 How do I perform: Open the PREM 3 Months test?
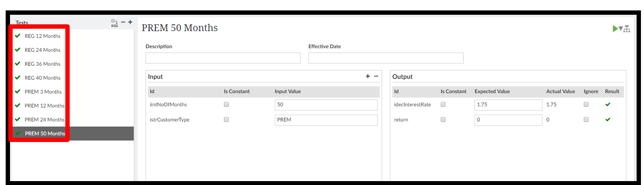43,92
